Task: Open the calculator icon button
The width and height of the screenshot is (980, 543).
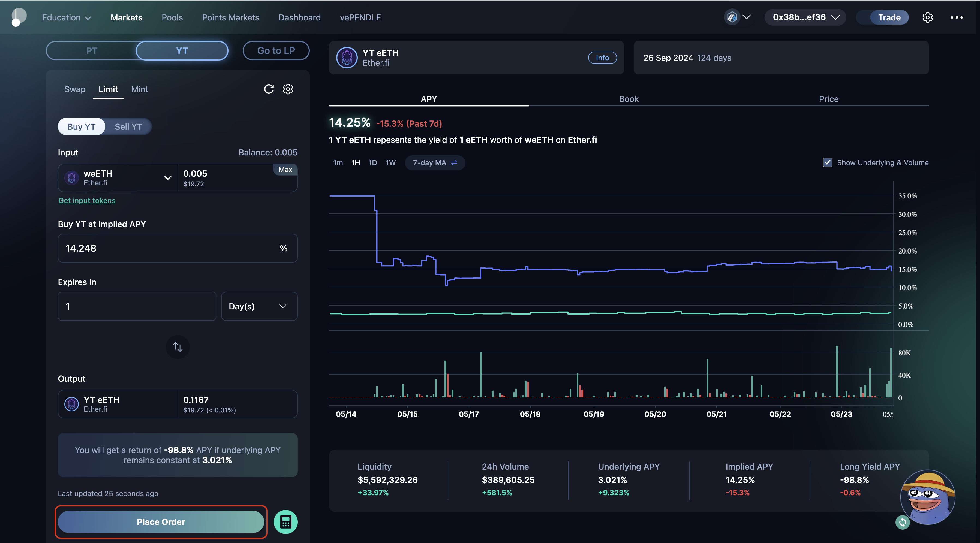Action: point(286,522)
